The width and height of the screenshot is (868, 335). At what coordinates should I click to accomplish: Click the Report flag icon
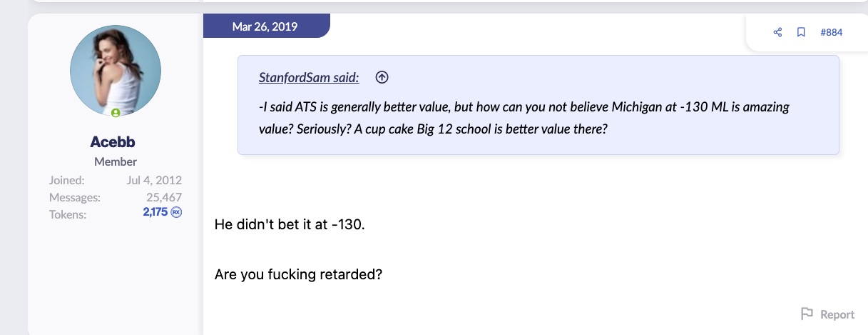pos(807,314)
